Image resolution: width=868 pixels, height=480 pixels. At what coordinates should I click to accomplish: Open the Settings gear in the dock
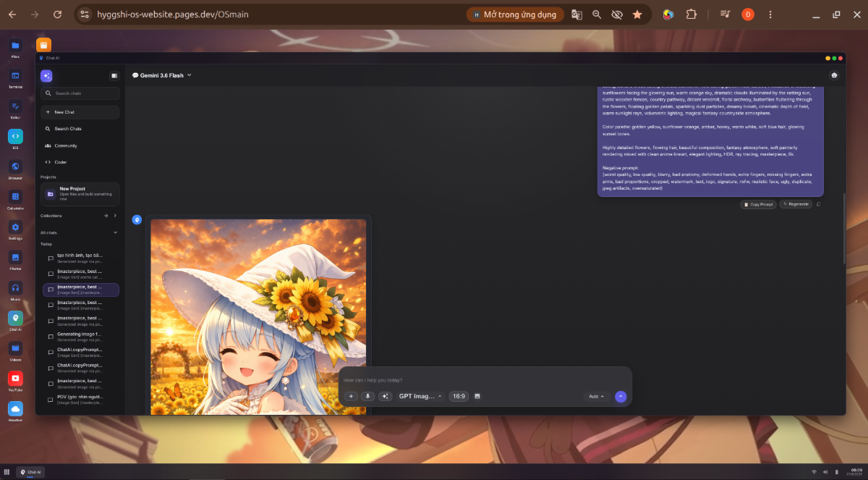[15, 227]
